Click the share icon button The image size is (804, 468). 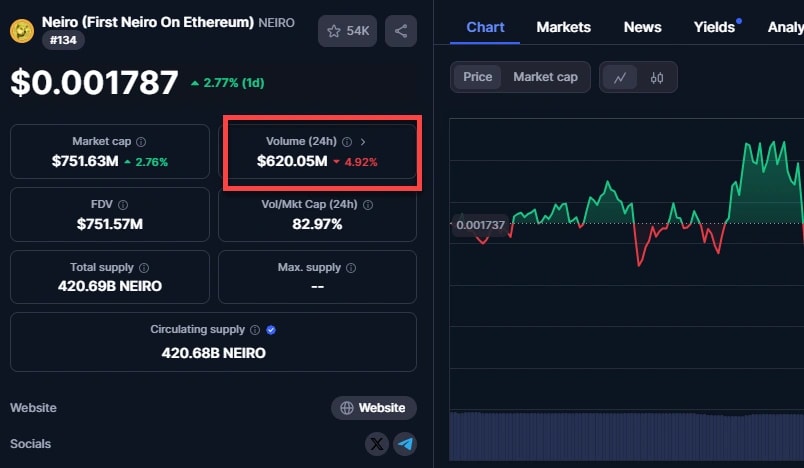[x=401, y=31]
